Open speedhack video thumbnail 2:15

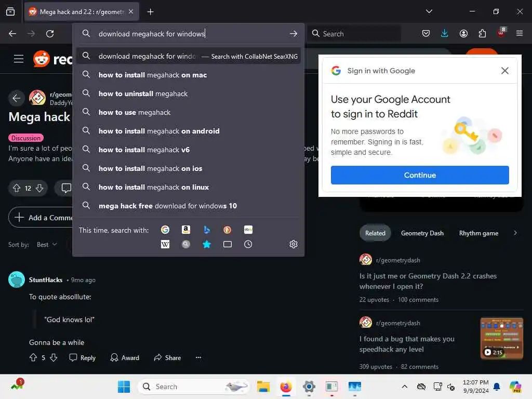tap(501, 338)
